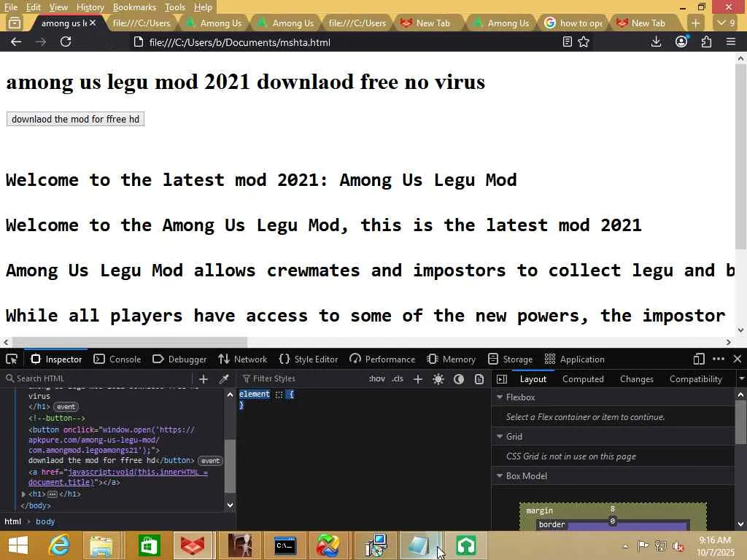Open the Firefox View icon
This screenshot has height=560, width=747.
[15, 23]
